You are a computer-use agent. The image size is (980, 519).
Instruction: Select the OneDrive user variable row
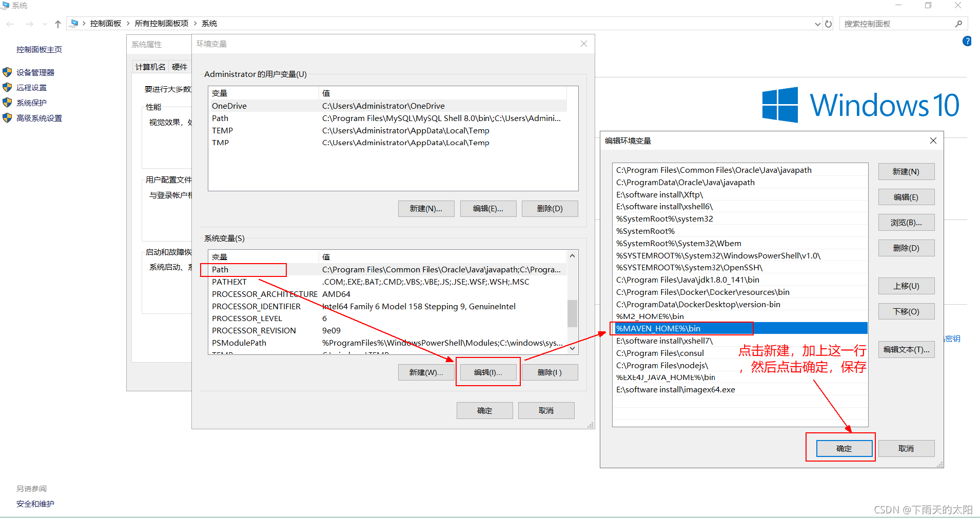pos(387,106)
